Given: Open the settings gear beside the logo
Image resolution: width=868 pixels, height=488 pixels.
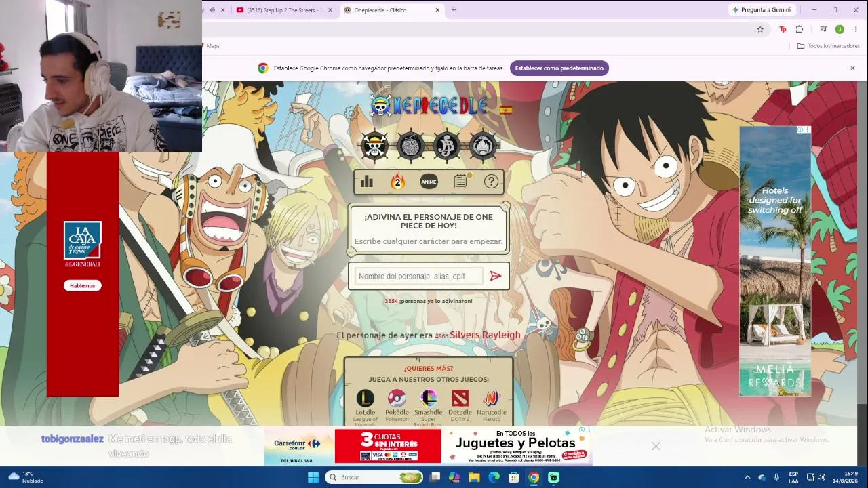Looking at the screenshot, I should (351, 113).
